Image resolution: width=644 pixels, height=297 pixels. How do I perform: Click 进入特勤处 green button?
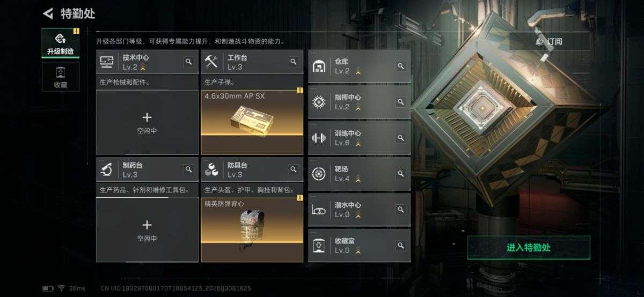[529, 248]
